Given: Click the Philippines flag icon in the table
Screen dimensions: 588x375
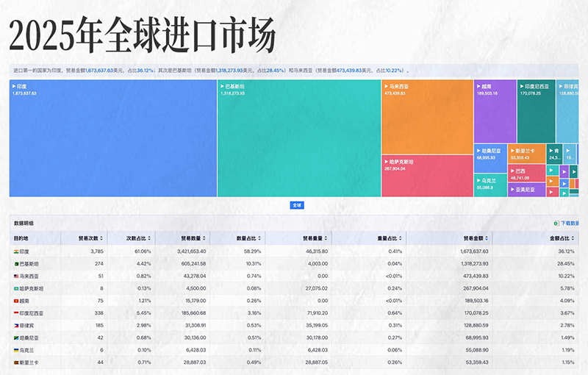Looking at the screenshot, I should pos(16,324).
